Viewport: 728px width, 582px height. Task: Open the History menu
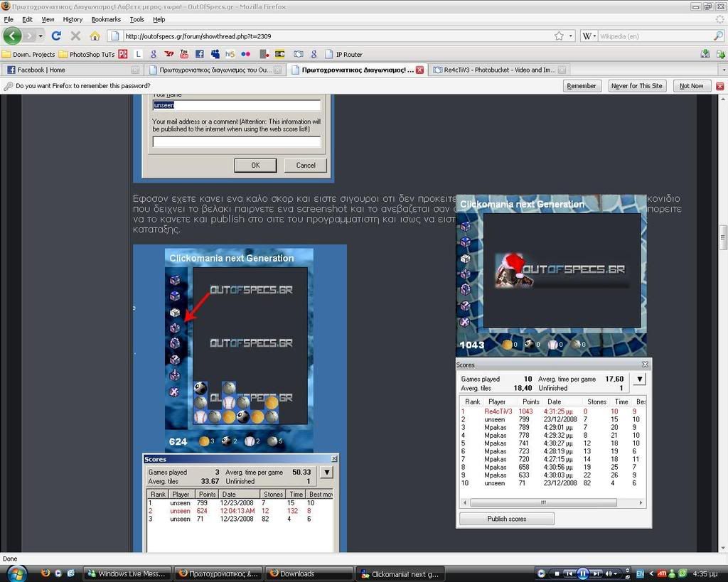(x=73, y=19)
